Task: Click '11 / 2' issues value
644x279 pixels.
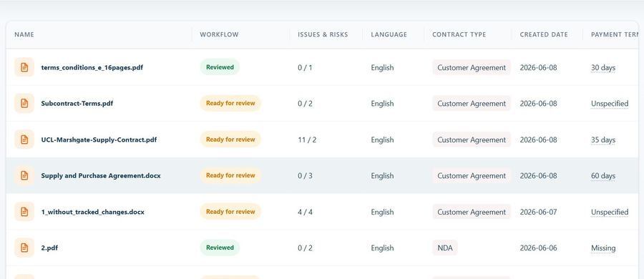Action: tap(307, 139)
